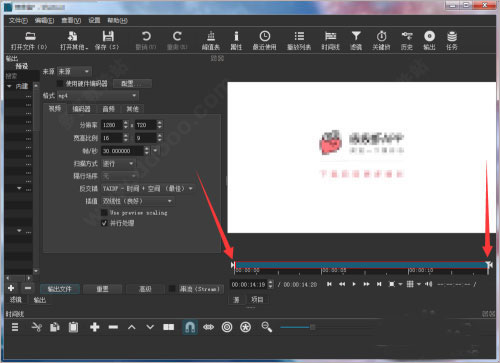This screenshot has height=363, width=500.
Task: Open the Filters panel funnel icon
Action: click(356, 36)
